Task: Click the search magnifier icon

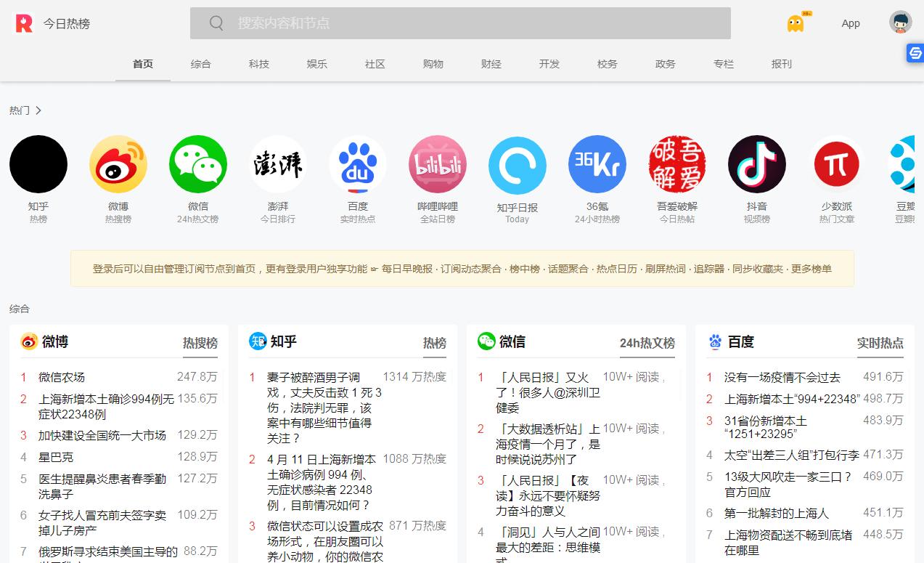Action: 216,23
